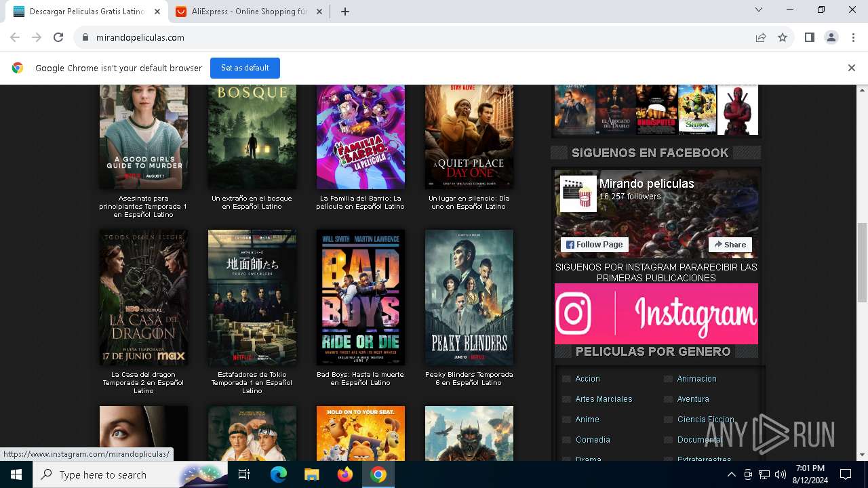Screen dimensions: 868x488
Task: Select the Anime genre
Action: click(587, 420)
